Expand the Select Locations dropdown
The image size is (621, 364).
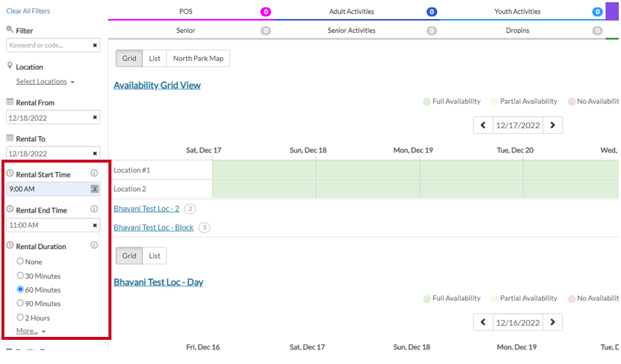(45, 81)
